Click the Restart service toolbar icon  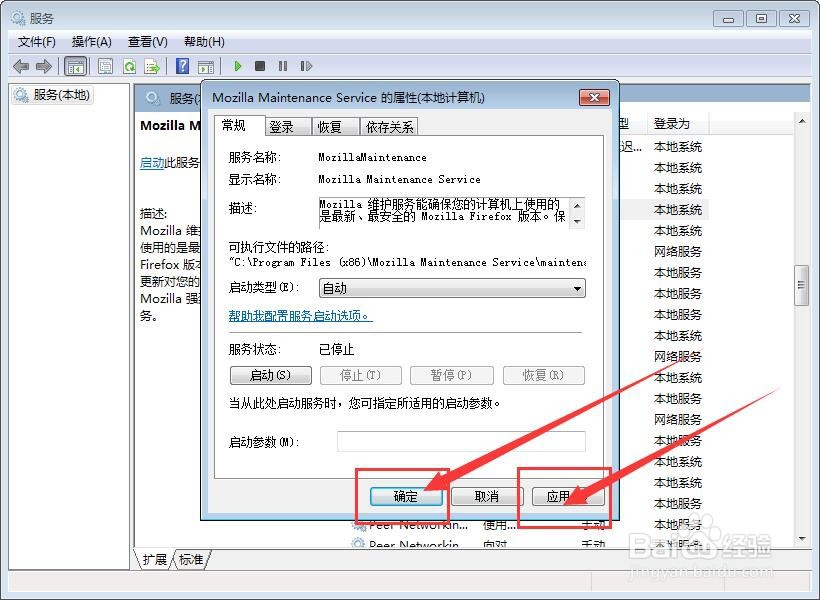306,66
